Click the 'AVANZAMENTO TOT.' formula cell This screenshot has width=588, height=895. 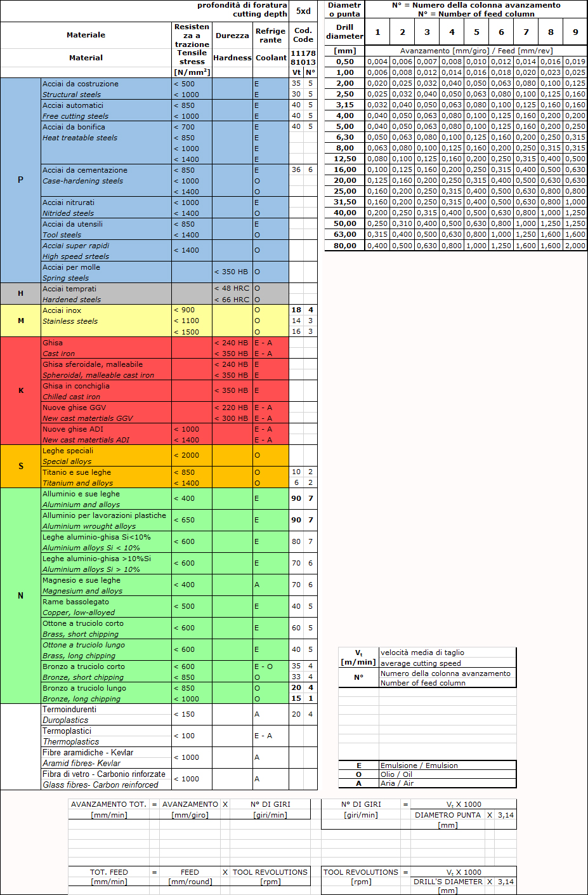[108, 804]
